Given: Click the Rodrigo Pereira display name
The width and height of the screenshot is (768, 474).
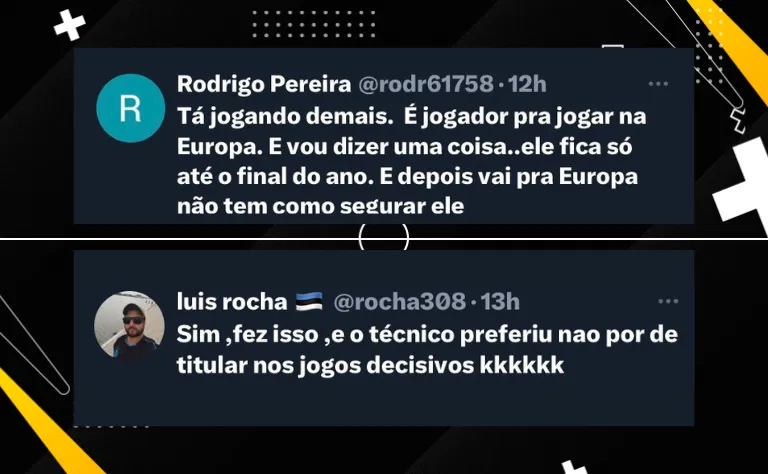Looking at the screenshot, I should [264, 84].
